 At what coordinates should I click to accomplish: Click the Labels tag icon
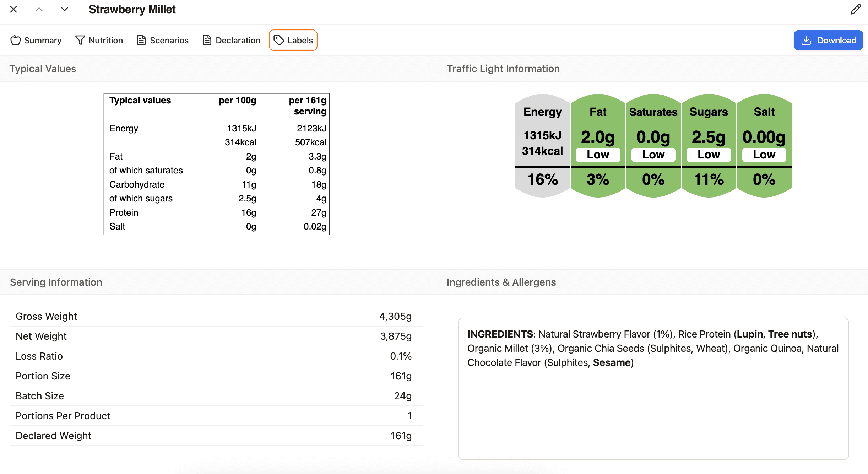tap(278, 40)
